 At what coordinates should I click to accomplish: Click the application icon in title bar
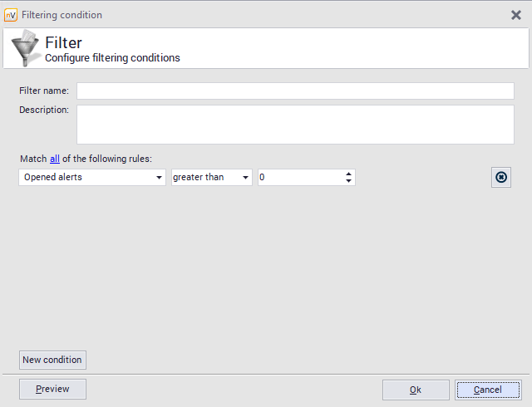click(x=11, y=14)
